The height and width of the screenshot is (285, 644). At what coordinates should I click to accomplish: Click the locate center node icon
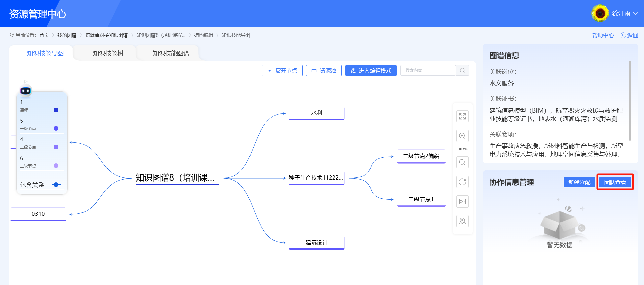462,221
